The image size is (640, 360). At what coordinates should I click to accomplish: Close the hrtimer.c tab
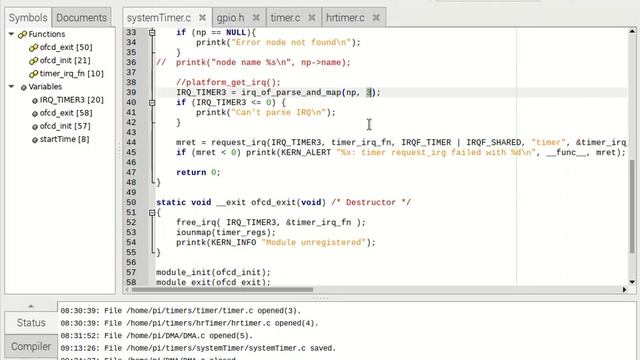pos(376,18)
